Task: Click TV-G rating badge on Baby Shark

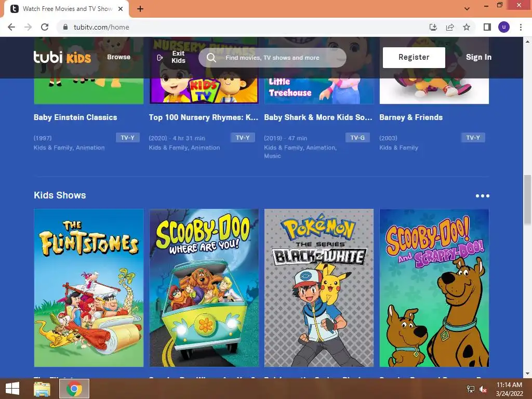Action: (357, 137)
